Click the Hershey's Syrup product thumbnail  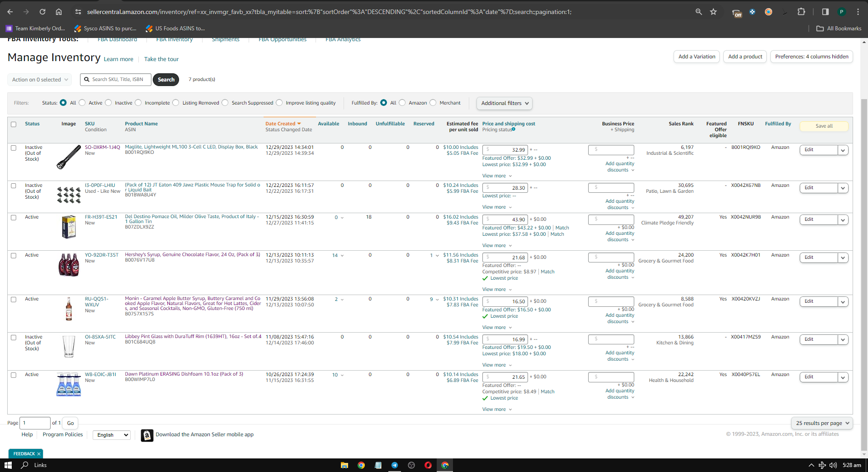tap(69, 265)
